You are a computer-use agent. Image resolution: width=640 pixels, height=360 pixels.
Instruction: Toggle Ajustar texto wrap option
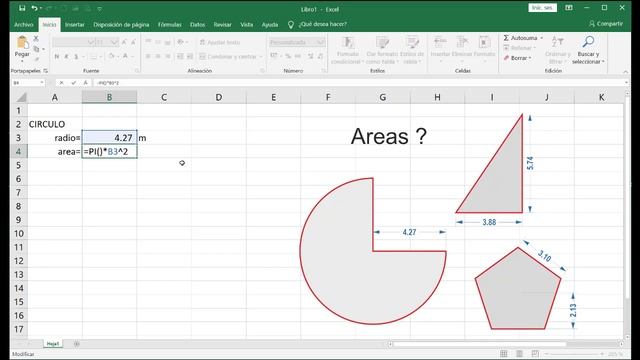[x=220, y=42]
